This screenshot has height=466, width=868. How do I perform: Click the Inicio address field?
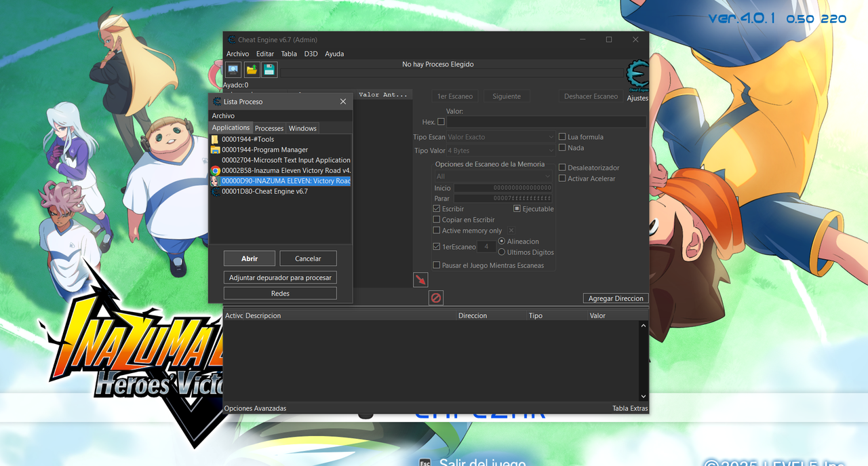[503, 188]
